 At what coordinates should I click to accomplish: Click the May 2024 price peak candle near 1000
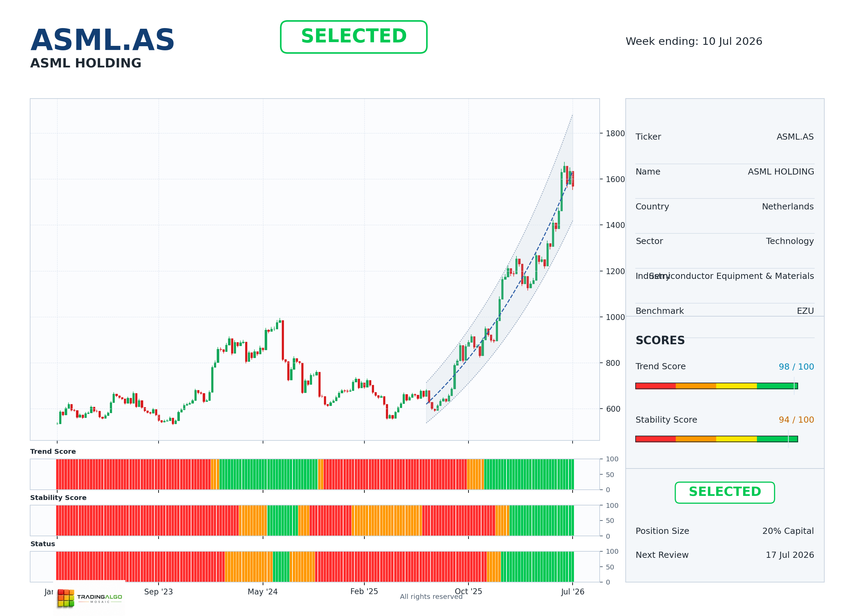pos(280,321)
